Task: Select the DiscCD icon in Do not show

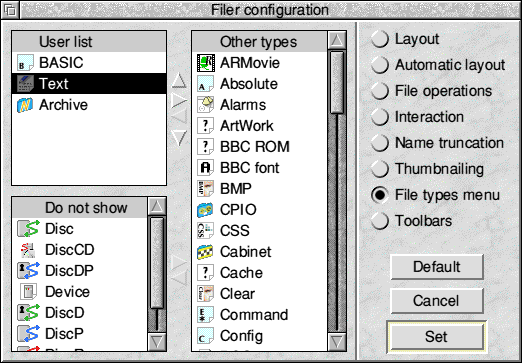Action: 28,250
